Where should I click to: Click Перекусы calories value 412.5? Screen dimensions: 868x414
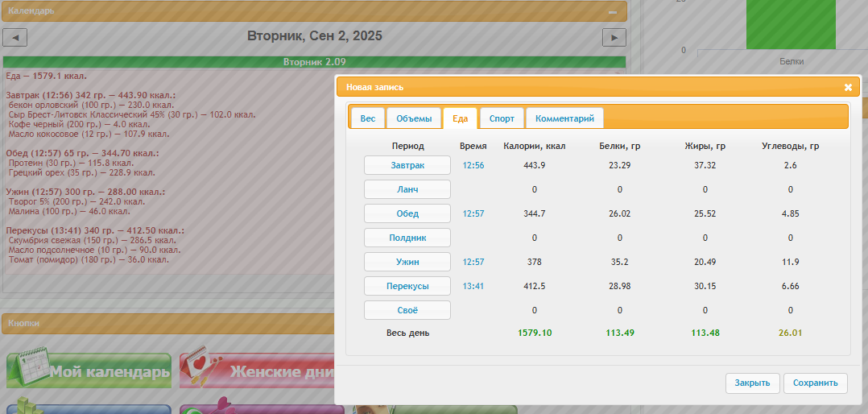pos(535,286)
